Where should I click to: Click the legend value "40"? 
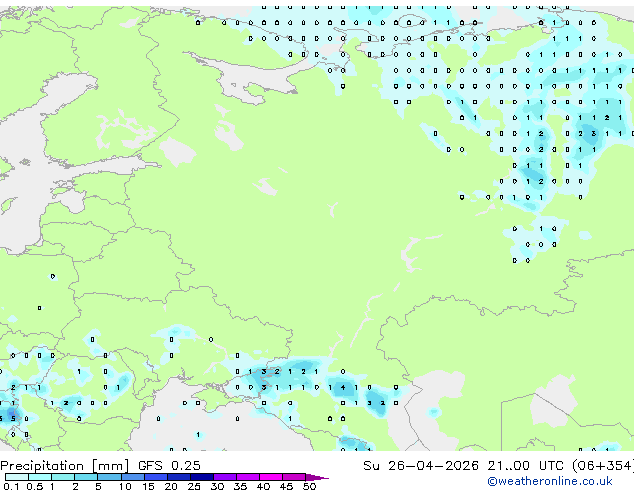coord(263,486)
